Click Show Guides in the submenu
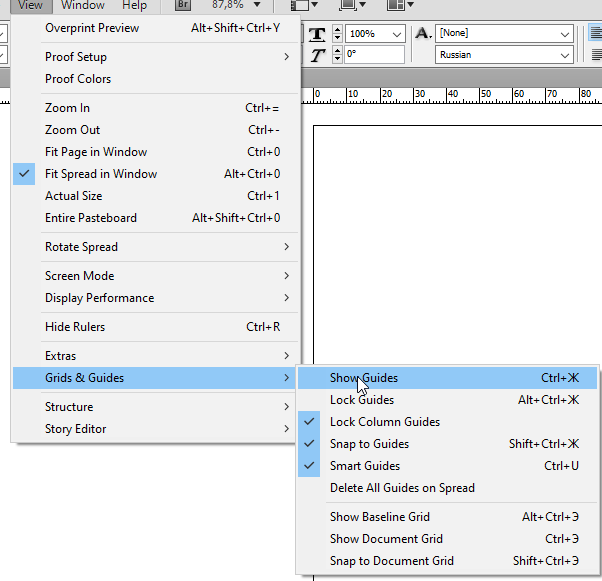 (x=448, y=378)
